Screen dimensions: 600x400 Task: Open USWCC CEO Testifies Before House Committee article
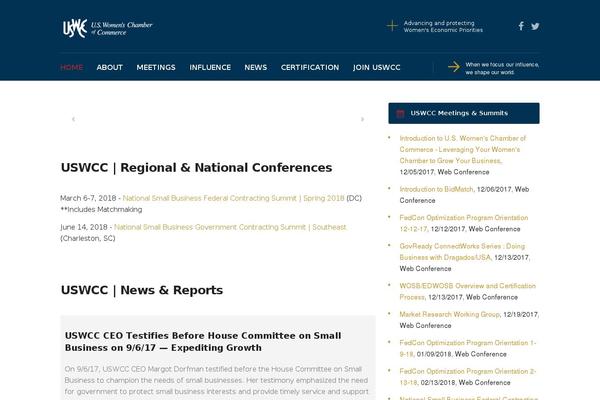point(203,341)
